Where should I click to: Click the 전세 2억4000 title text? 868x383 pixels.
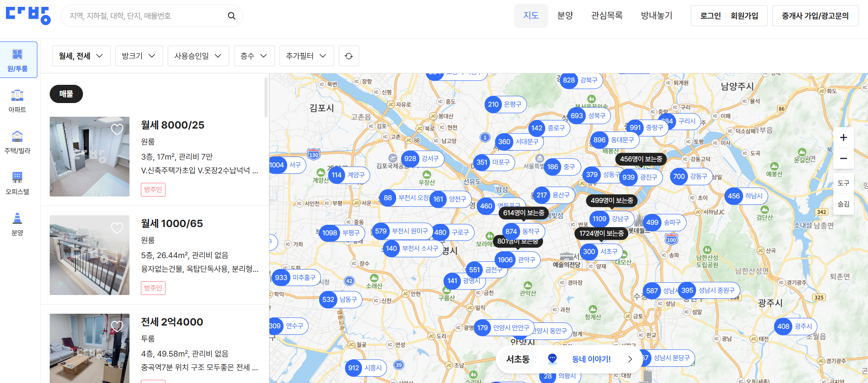pyautogui.click(x=172, y=322)
